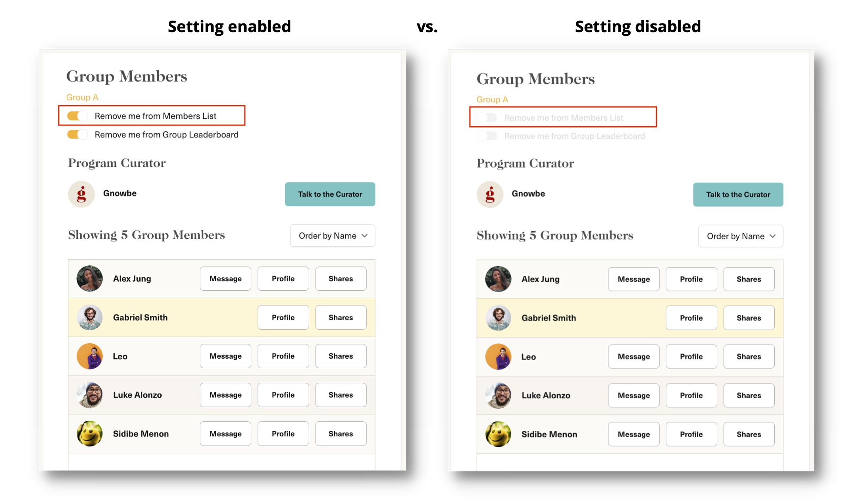Image resolution: width=868 pixels, height=500 pixels.
Task: Click Gnowbe curator name in enabled panel
Action: [120, 193]
